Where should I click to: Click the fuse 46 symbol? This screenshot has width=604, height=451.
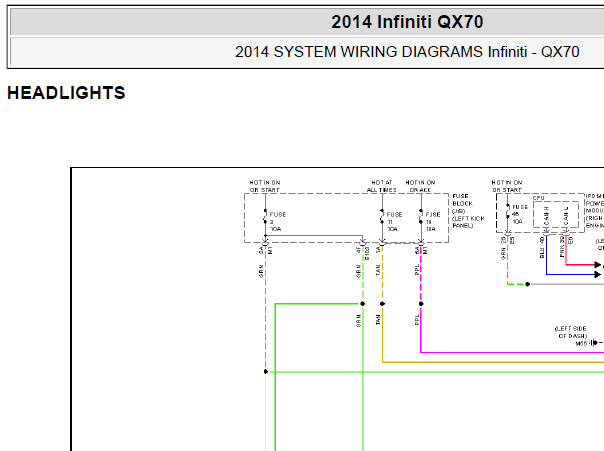(508, 211)
